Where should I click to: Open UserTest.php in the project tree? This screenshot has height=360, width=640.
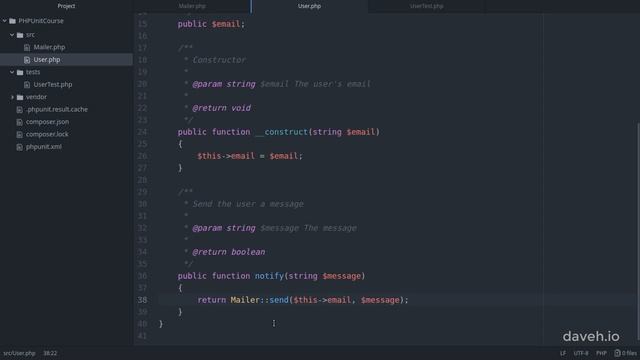click(x=53, y=84)
